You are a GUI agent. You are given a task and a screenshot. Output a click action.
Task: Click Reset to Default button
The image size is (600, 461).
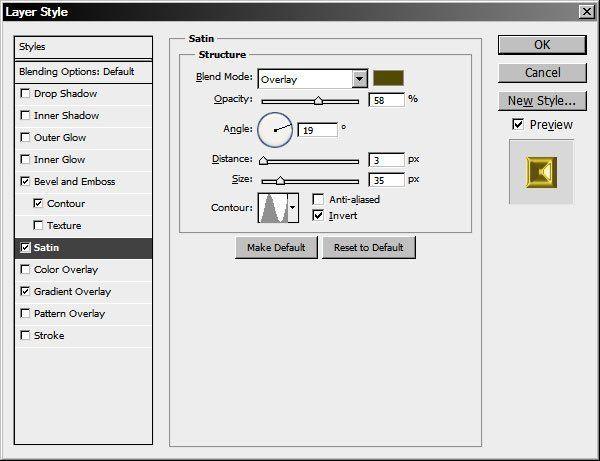[368, 248]
